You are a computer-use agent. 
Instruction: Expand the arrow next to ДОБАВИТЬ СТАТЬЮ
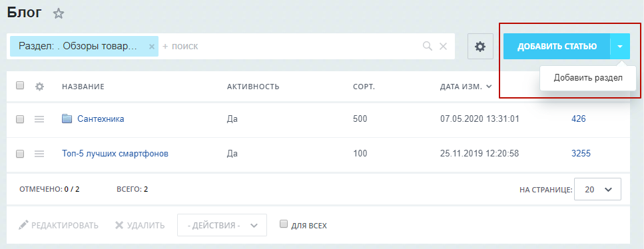pyautogui.click(x=620, y=47)
